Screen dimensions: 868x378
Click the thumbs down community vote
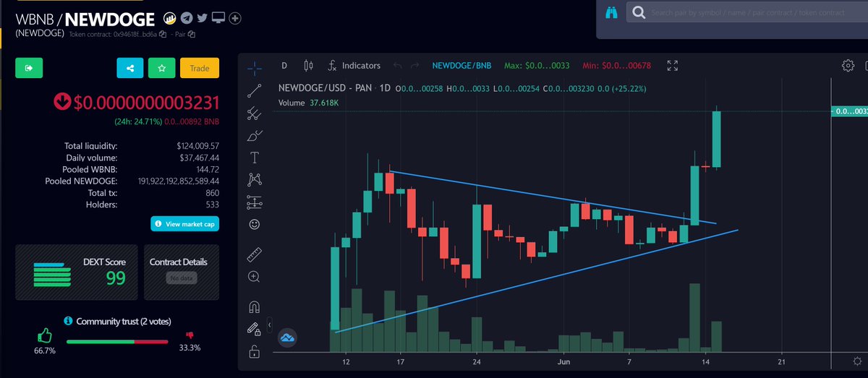[191, 335]
